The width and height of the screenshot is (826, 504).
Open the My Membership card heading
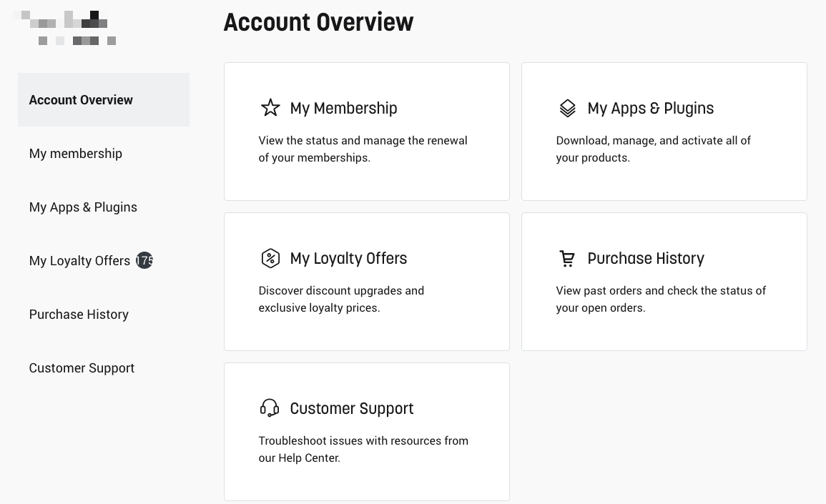point(343,108)
